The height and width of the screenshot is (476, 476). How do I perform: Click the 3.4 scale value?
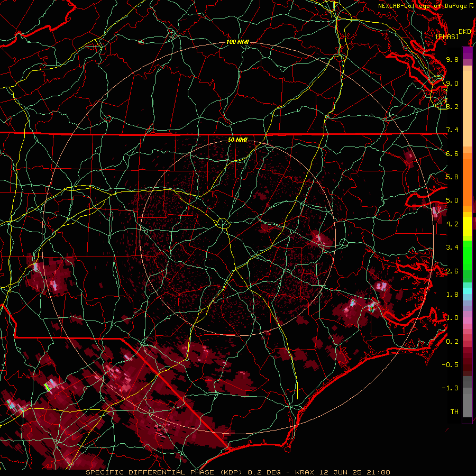click(x=452, y=248)
